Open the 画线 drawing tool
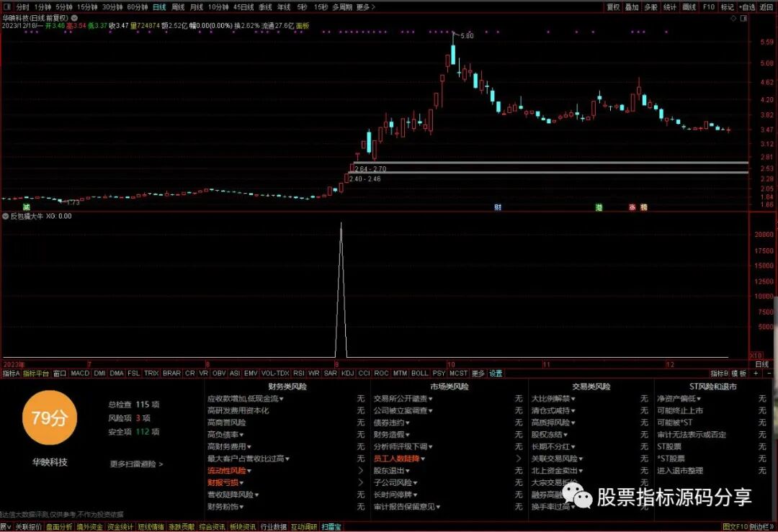Image resolution: width=778 pixels, height=532 pixels. [x=689, y=7]
